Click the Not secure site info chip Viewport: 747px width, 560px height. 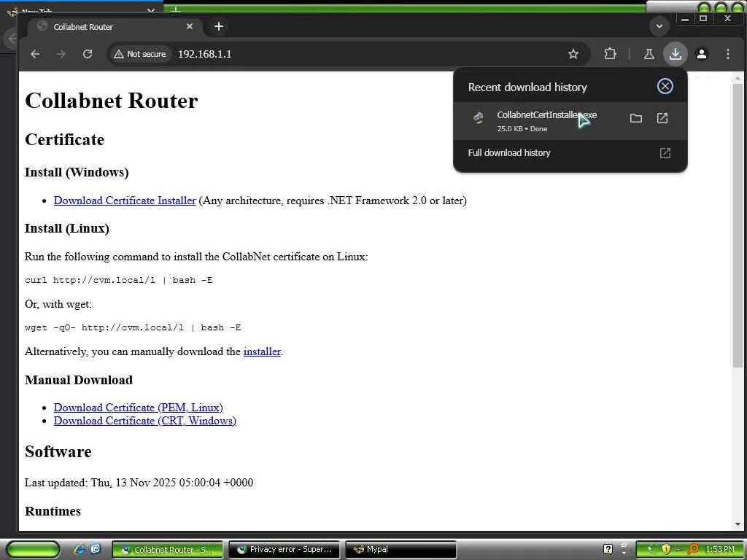pos(140,54)
